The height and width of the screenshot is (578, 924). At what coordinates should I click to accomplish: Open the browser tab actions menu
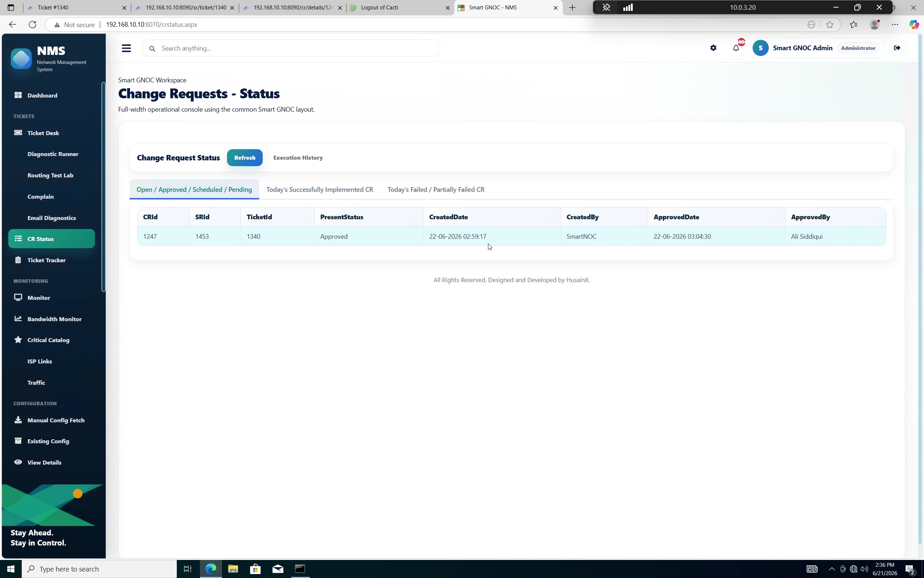[x=11, y=7]
